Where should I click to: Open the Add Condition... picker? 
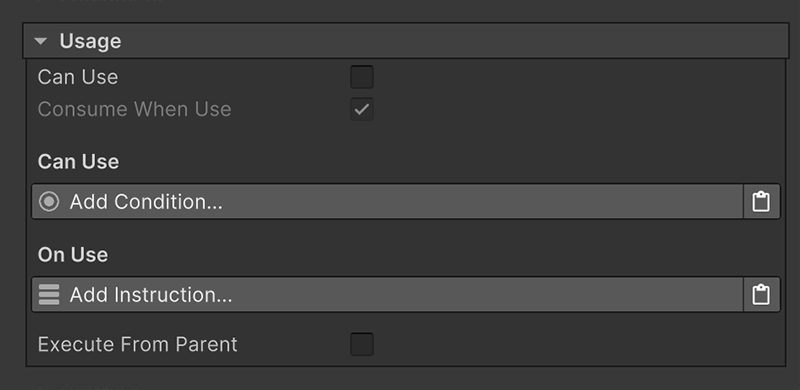tap(387, 202)
